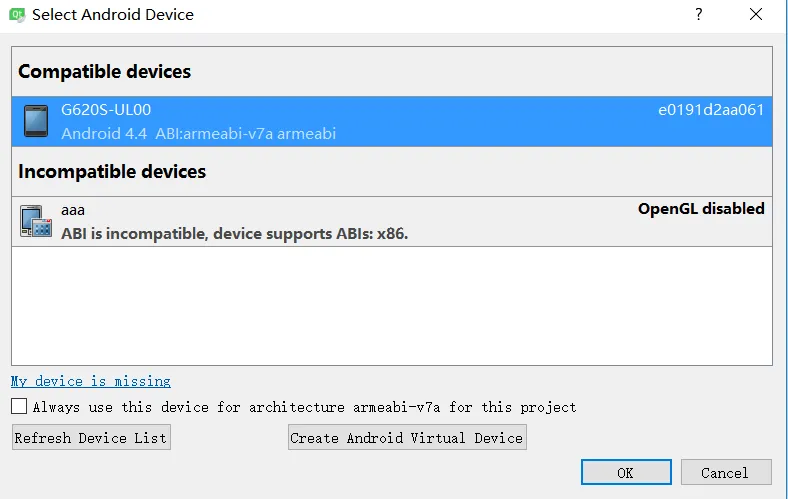Open the My device is missing link
This screenshot has height=499, width=788.
tap(91, 381)
